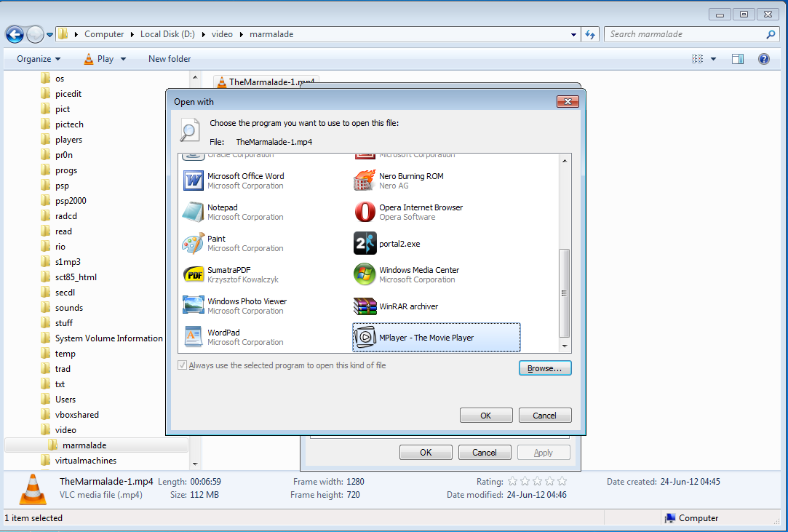Open the recent pages dropdown arrow
The image size is (788, 532).
pyautogui.click(x=49, y=35)
